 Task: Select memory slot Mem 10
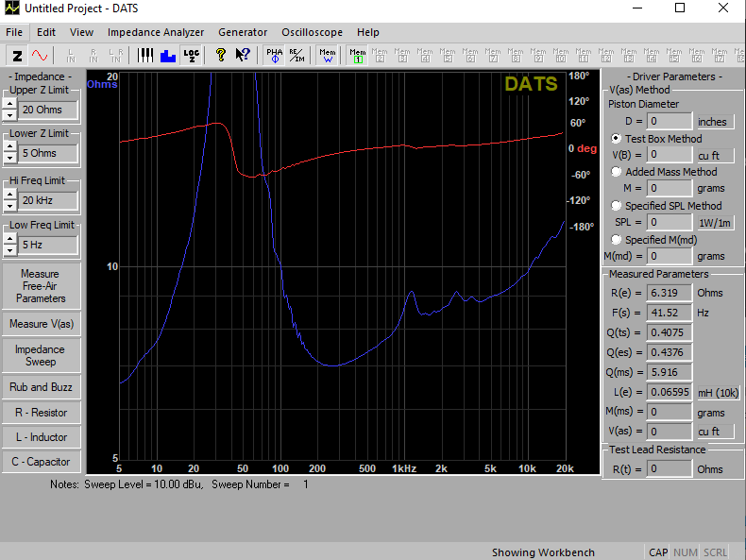(561, 56)
